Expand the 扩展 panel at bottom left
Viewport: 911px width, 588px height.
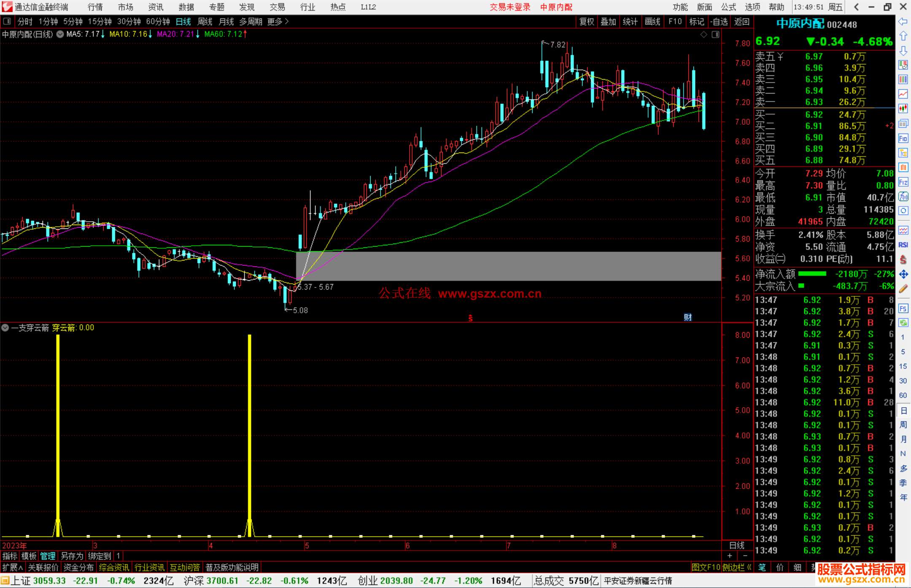(x=12, y=567)
